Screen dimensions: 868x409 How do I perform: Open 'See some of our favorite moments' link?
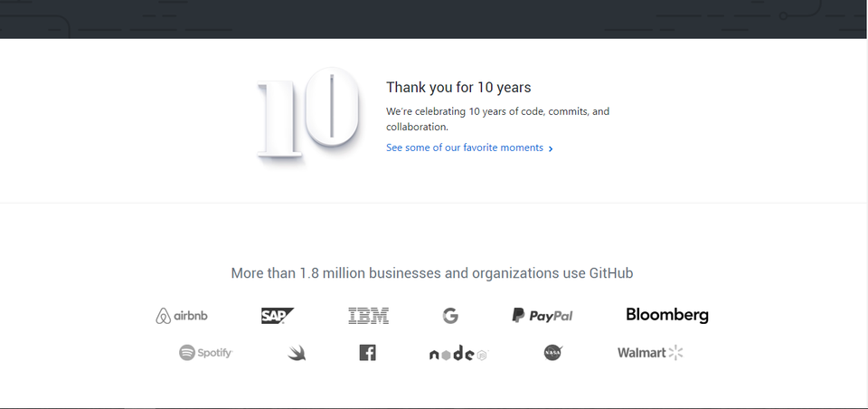point(464,147)
